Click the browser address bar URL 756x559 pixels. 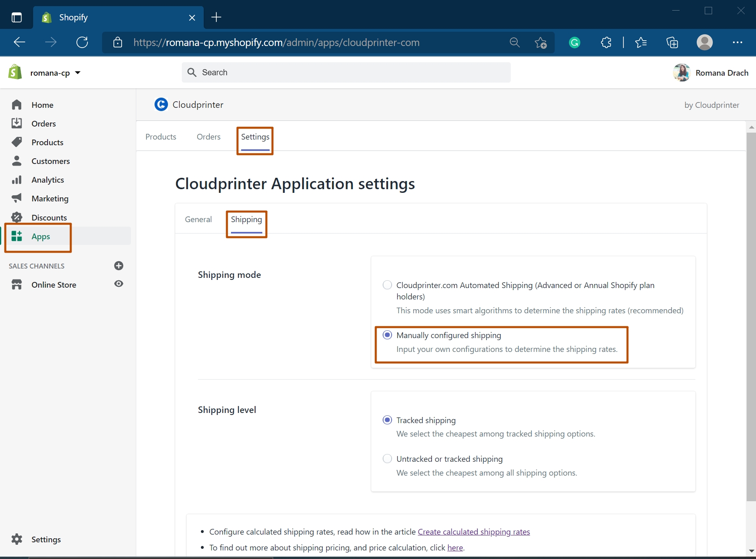pos(277,42)
